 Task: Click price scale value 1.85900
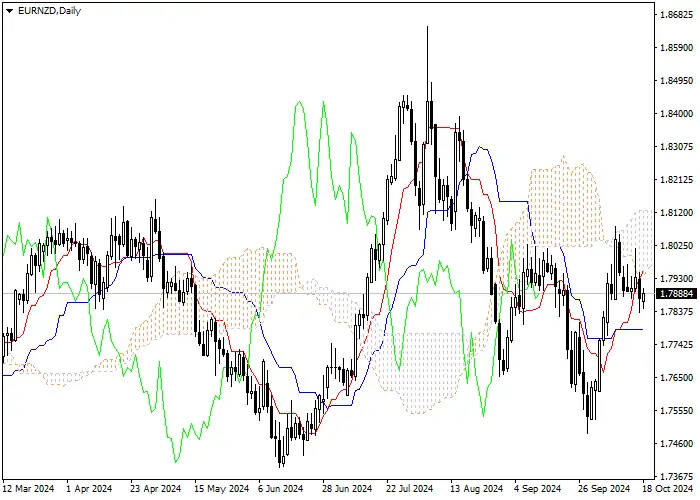click(x=676, y=48)
